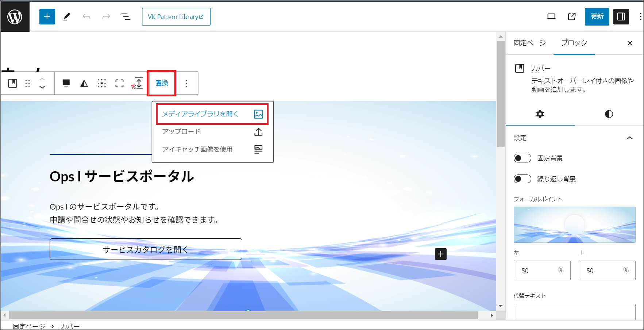Choose アイキャッチ画像を使用 menu entry
The image size is (644, 330).
click(212, 149)
